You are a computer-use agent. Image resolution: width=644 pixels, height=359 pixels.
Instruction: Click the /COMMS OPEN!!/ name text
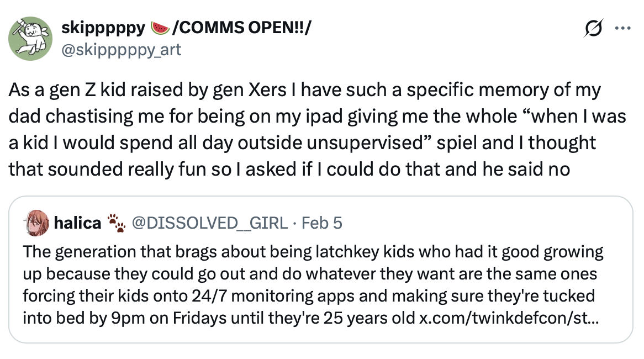pyautogui.click(x=241, y=27)
